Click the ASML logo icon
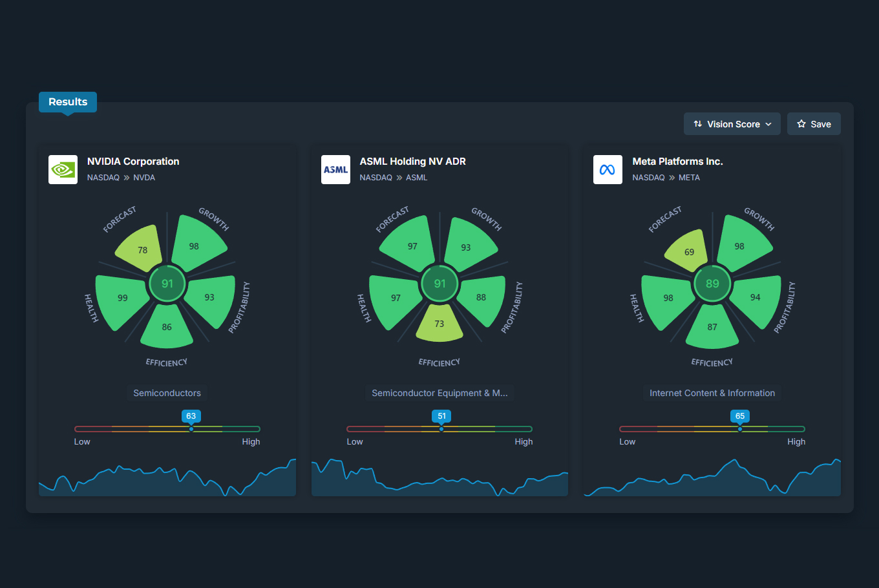 pyautogui.click(x=335, y=169)
